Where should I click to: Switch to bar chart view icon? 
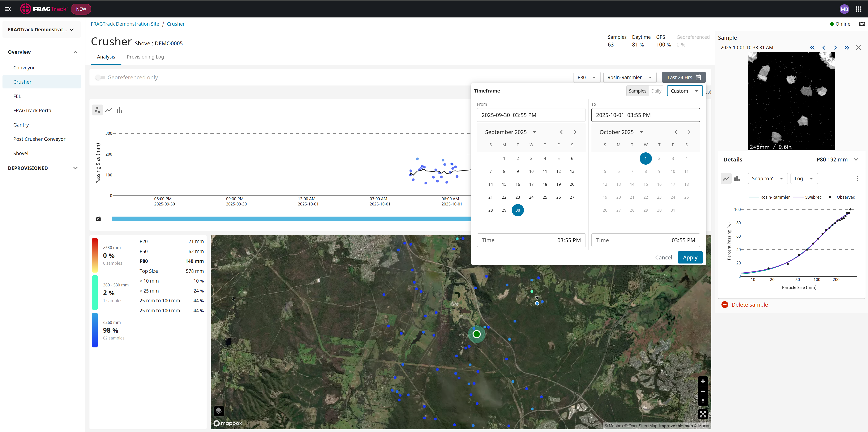[x=119, y=110]
